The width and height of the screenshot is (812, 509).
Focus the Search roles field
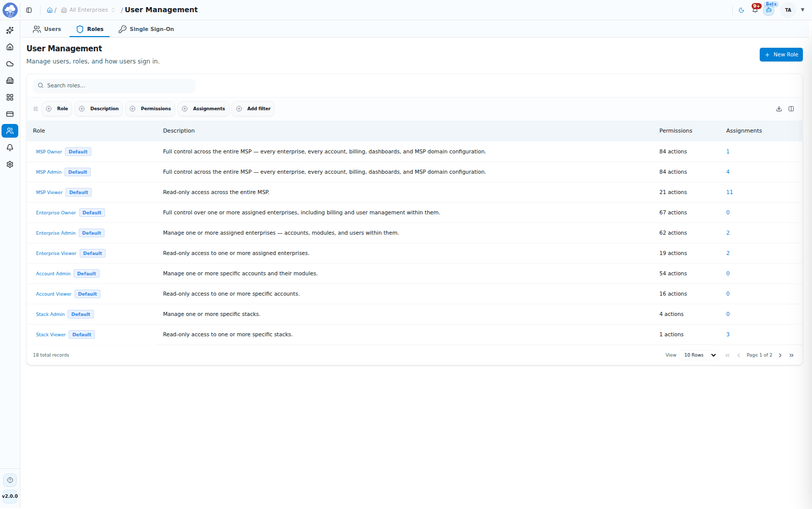click(x=114, y=85)
